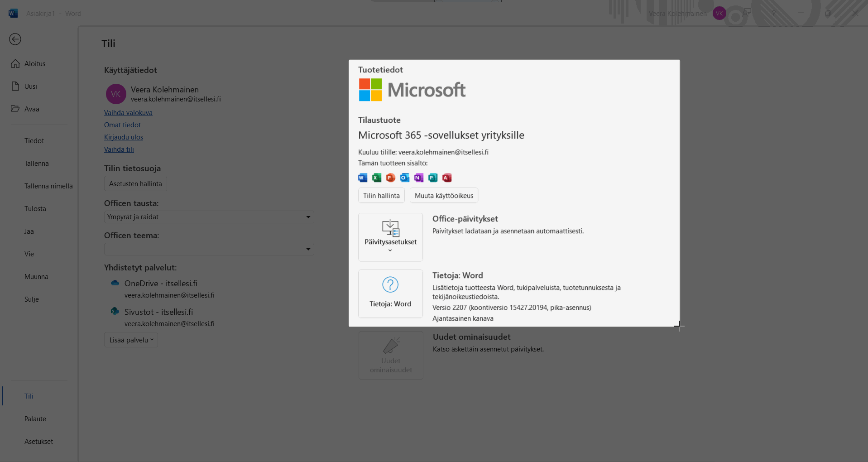Click the Muuta käyttöoikeus button
Viewport: 868px width, 462px height.
[x=444, y=196]
